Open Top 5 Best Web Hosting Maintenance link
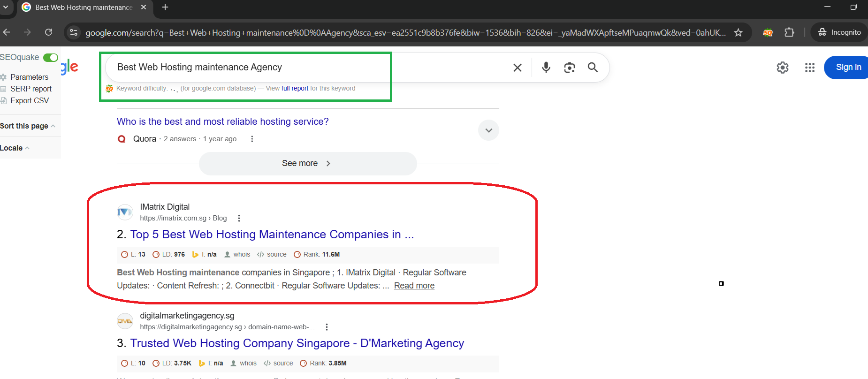 click(272, 234)
